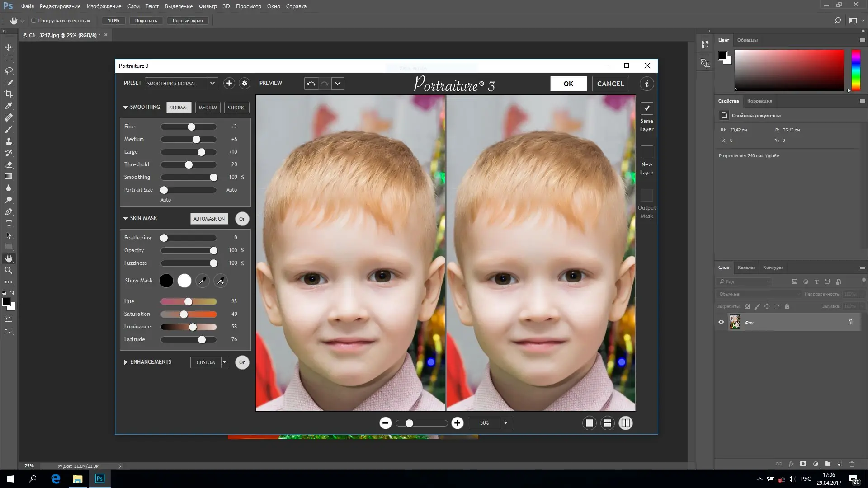Collapse the SMOOTHING section
Screen dimensions: 868x488
125,107
